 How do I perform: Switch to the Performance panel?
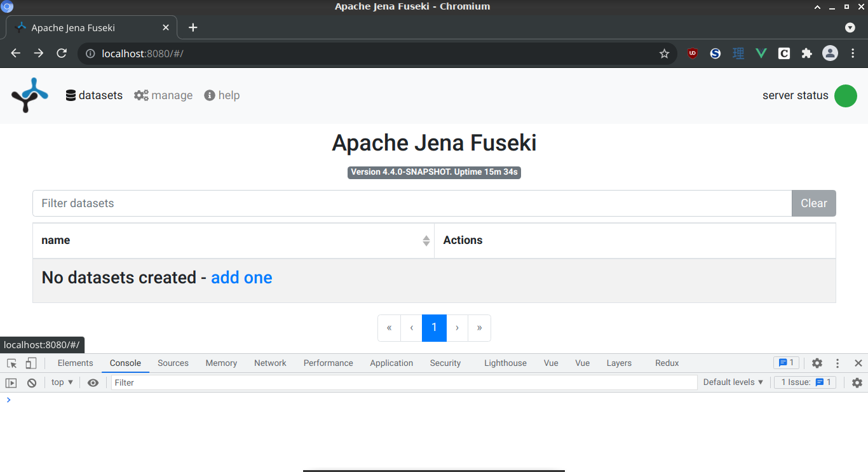(328, 363)
